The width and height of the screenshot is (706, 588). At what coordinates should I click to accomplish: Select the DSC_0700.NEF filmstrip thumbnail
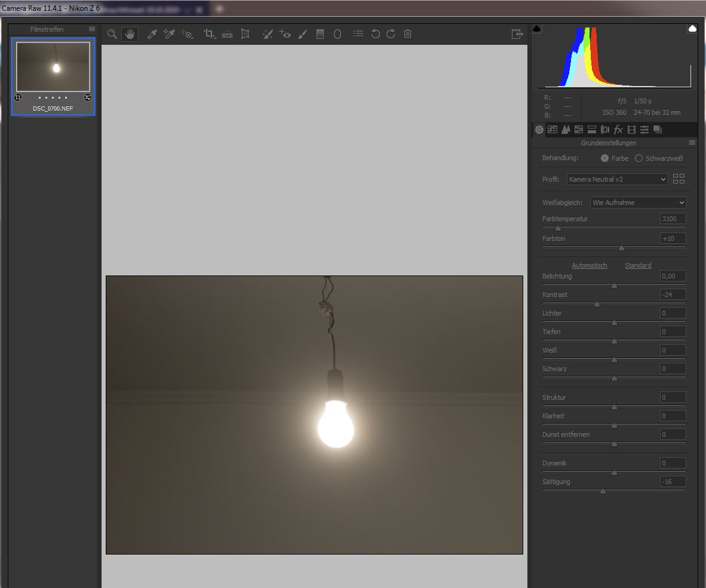click(53, 67)
